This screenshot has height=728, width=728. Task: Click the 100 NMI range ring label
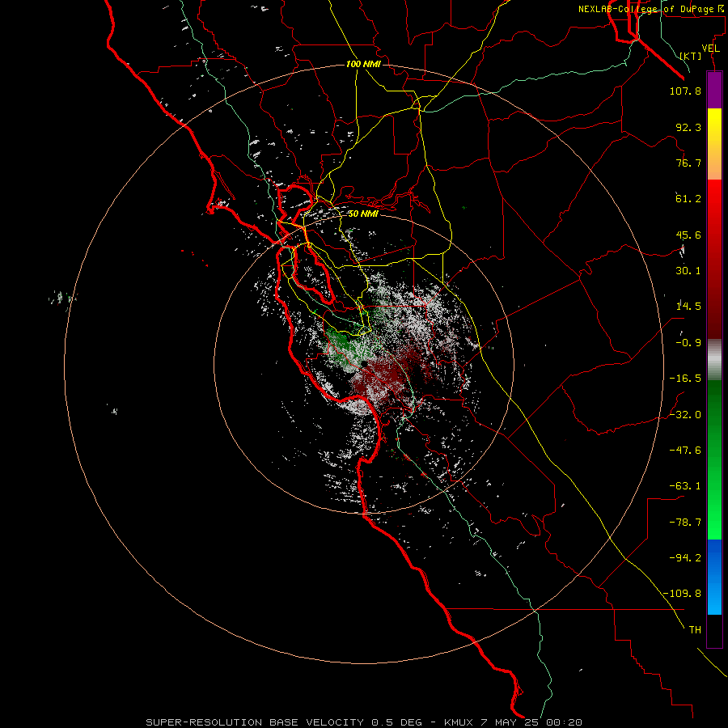tap(363, 64)
